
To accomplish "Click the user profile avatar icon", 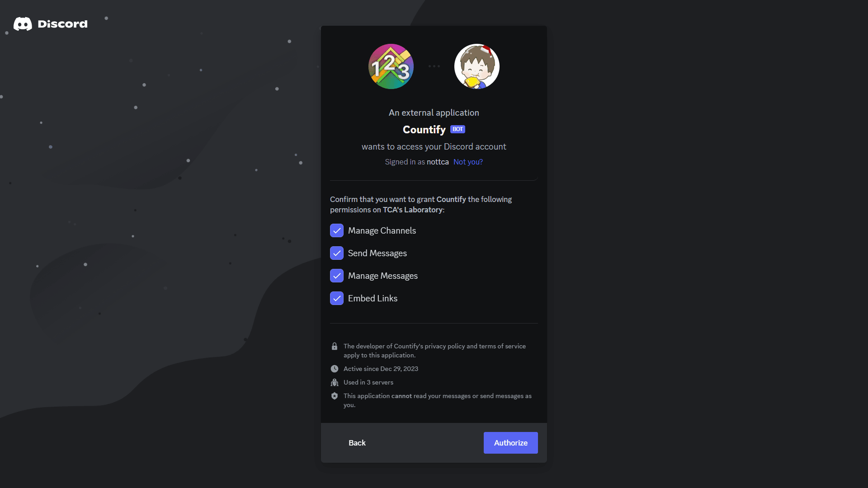I will tap(476, 66).
